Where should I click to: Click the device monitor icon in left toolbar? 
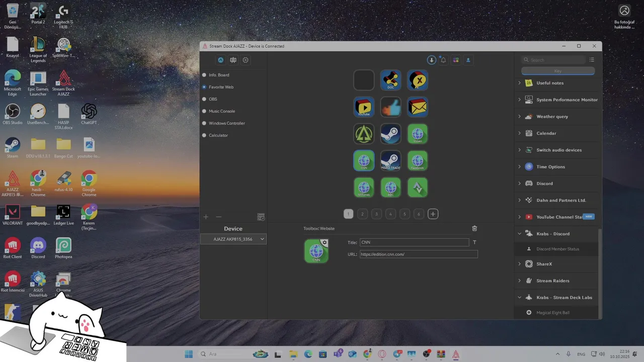tap(233, 60)
